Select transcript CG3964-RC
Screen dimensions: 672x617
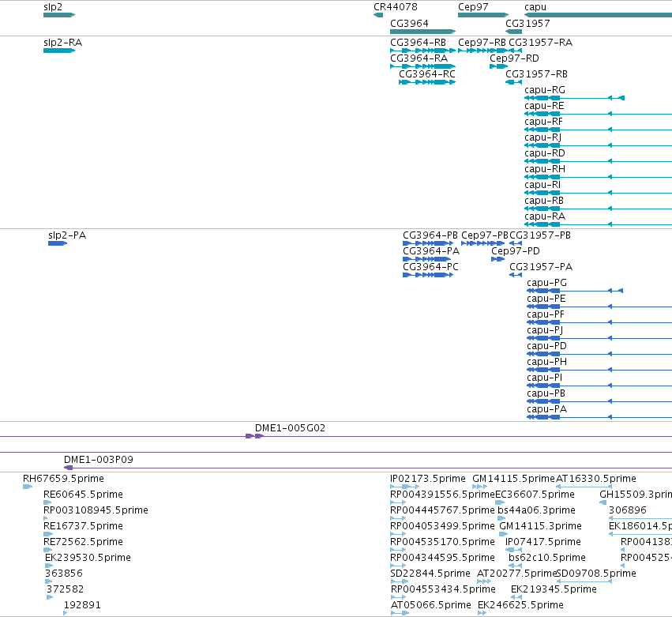(x=427, y=82)
